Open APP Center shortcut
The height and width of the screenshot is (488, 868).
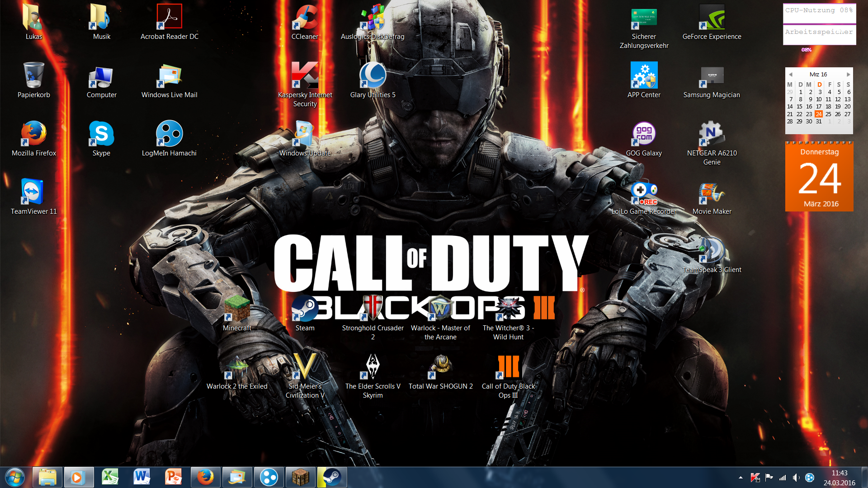pyautogui.click(x=644, y=80)
